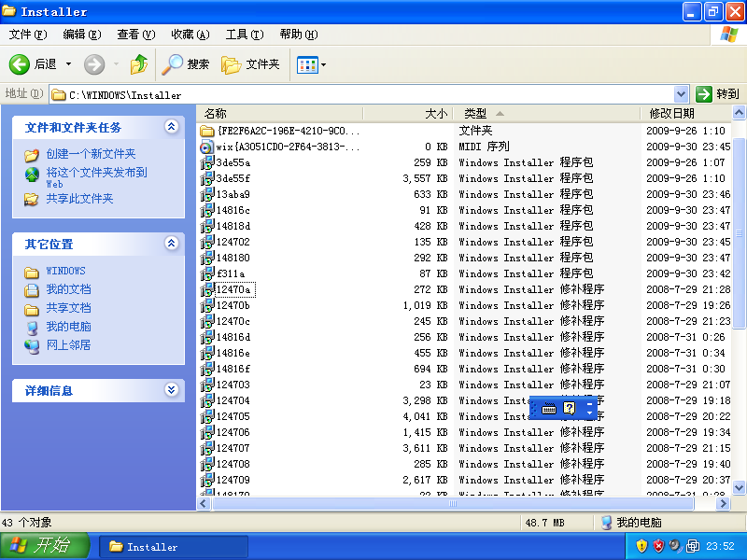The image size is (747, 560).
Task: Open the 编辑(E) menu
Action: click(82, 35)
